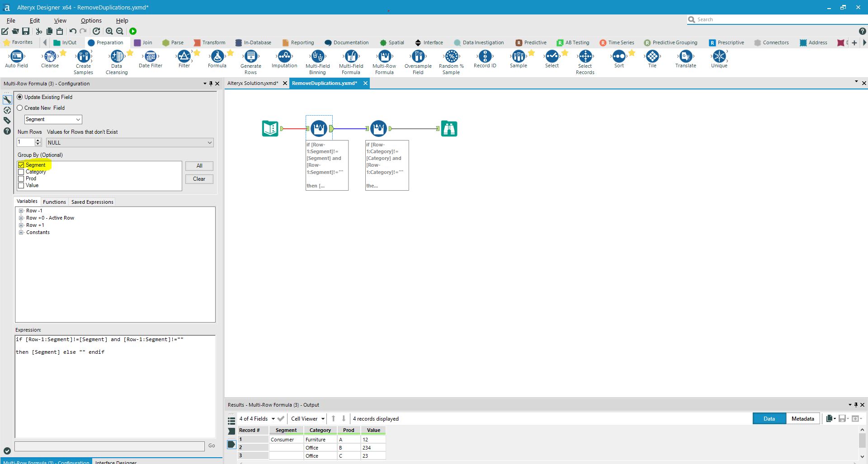Click the Clear button for group-by fields

click(x=199, y=179)
